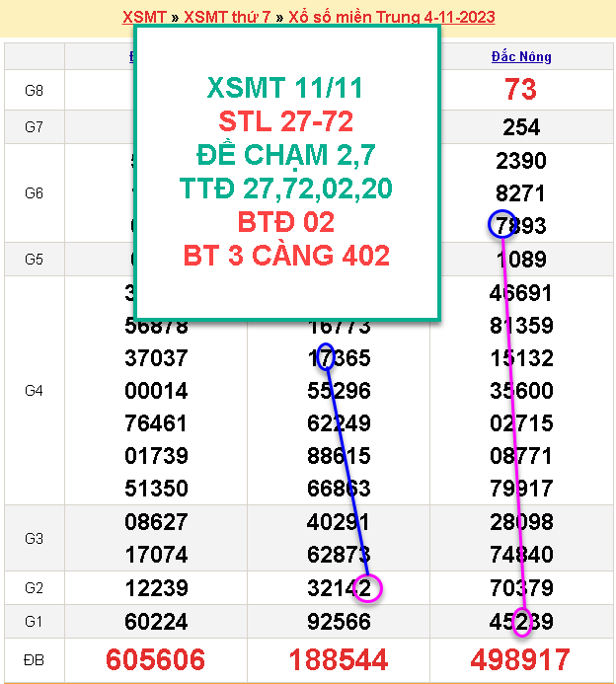Click the magenta circle on G1 number 45239
Viewport: 616px width, 684px height.
[x=523, y=622]
